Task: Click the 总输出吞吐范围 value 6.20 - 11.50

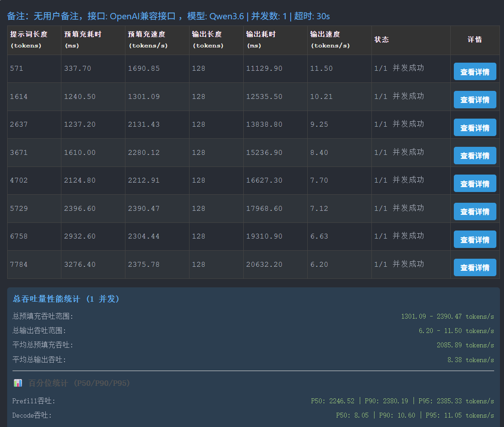Action: pos(456,331)
